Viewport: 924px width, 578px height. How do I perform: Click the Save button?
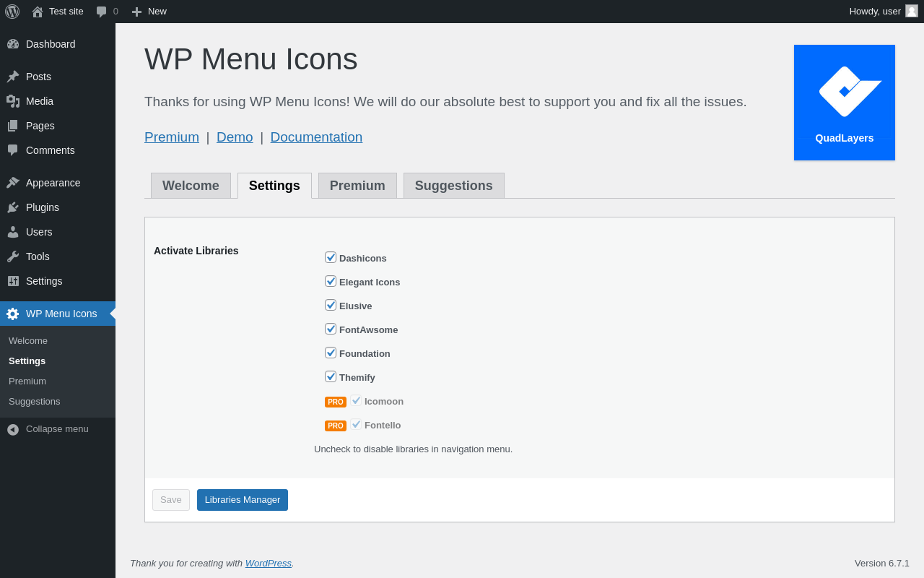pyautogui.click(x=171, y=500)
